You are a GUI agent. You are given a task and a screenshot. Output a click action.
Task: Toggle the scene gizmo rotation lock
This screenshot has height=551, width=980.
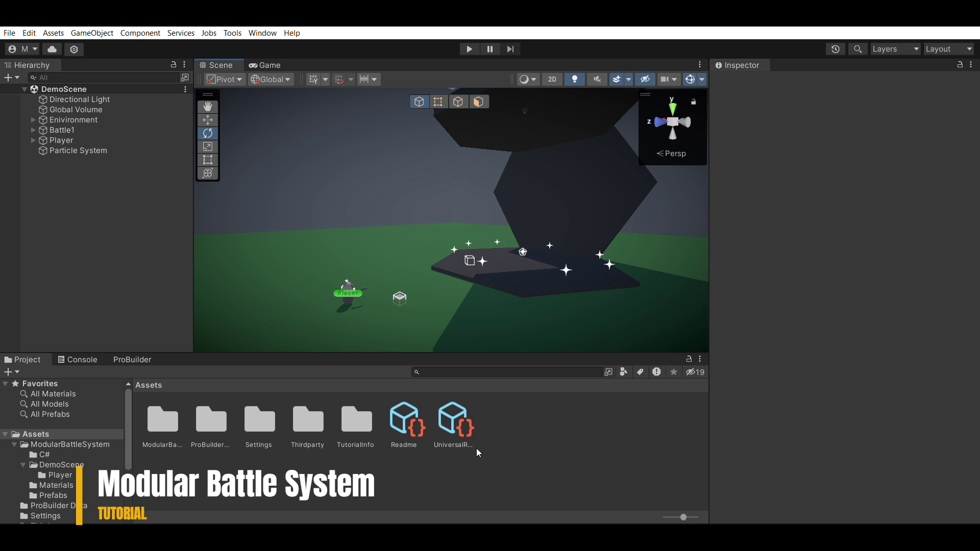pyautogui.click(x=694, y=102)
